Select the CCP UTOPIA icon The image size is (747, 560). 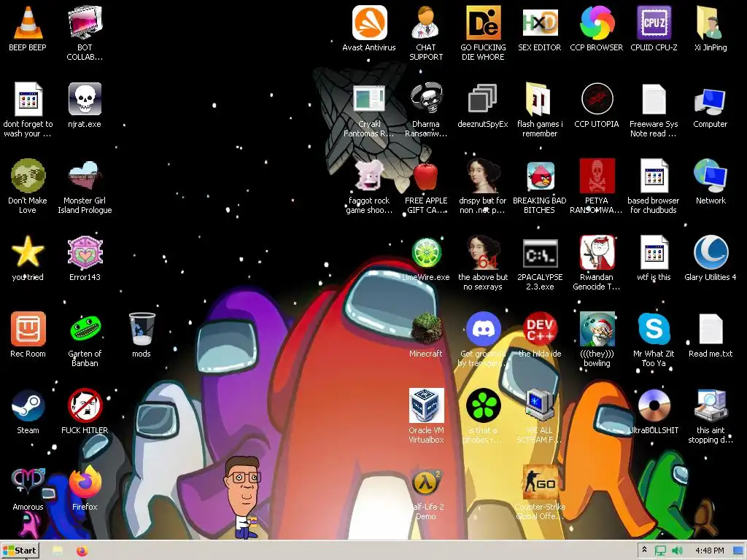click(x=597, y=99)
